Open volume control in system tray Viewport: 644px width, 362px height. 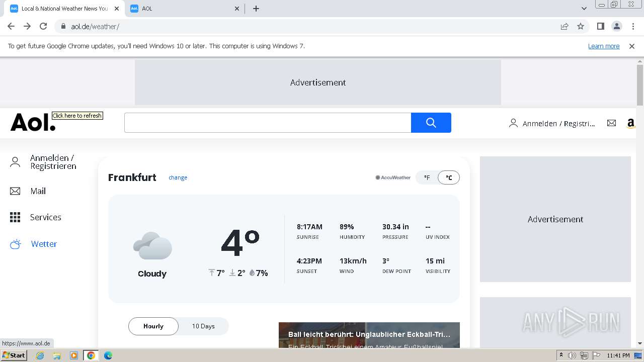[572, 355]
